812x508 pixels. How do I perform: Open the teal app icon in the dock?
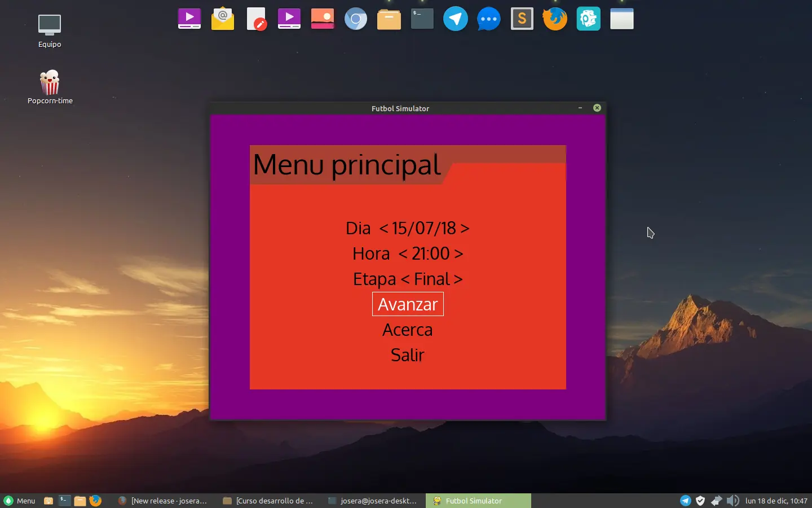[589, 19]
